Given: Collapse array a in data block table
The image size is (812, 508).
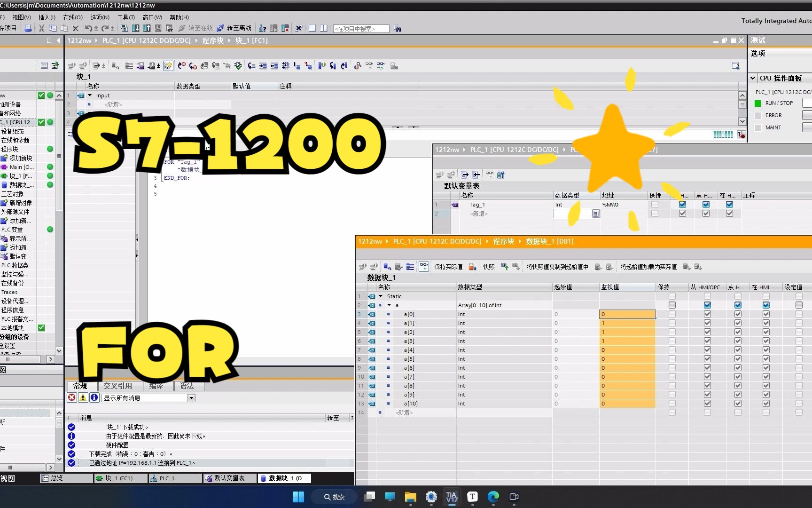Looking at the screenshot, I should pyautogui.click(x=389, y=305).
